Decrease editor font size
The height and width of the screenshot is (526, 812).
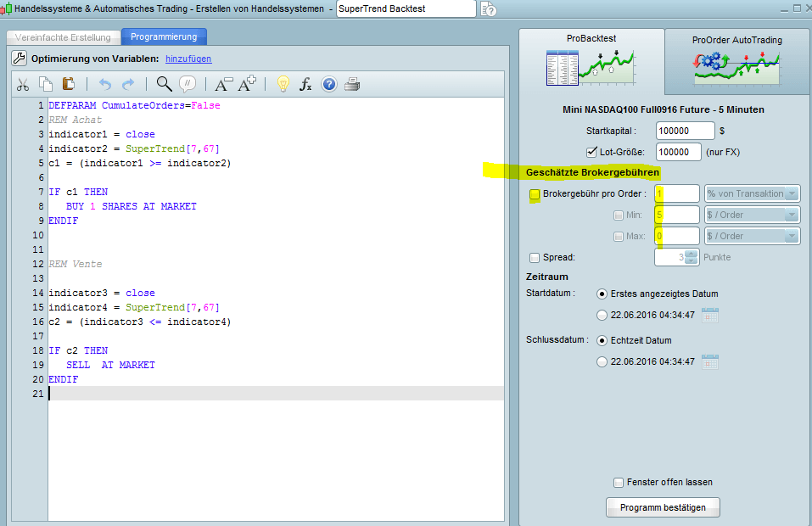click(223, 84)
